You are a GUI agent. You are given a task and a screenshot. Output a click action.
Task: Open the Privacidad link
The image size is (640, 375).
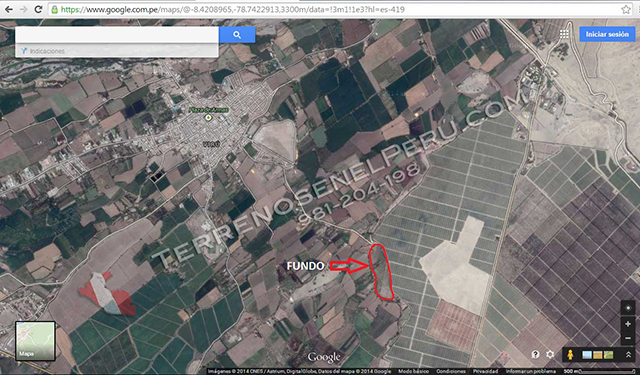coord(485,371)
